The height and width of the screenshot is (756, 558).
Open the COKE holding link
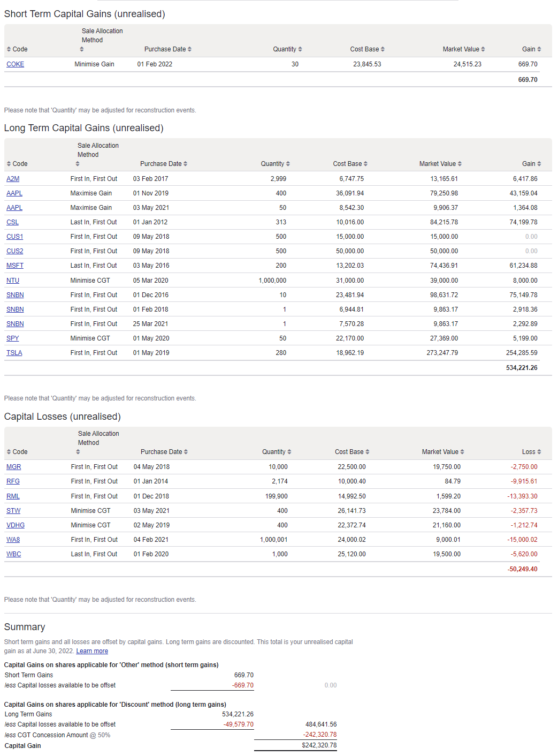click(x=15, y=64)
